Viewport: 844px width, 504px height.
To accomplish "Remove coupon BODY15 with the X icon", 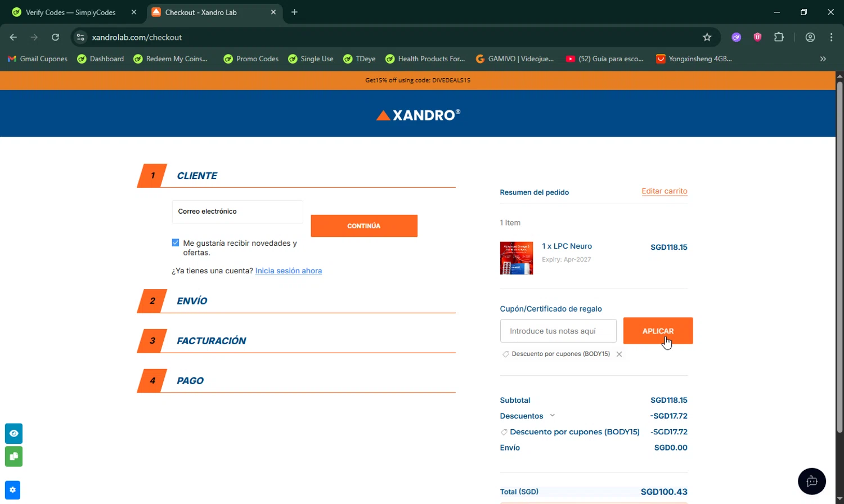I will pyautogui.click(x=619, y=354).
